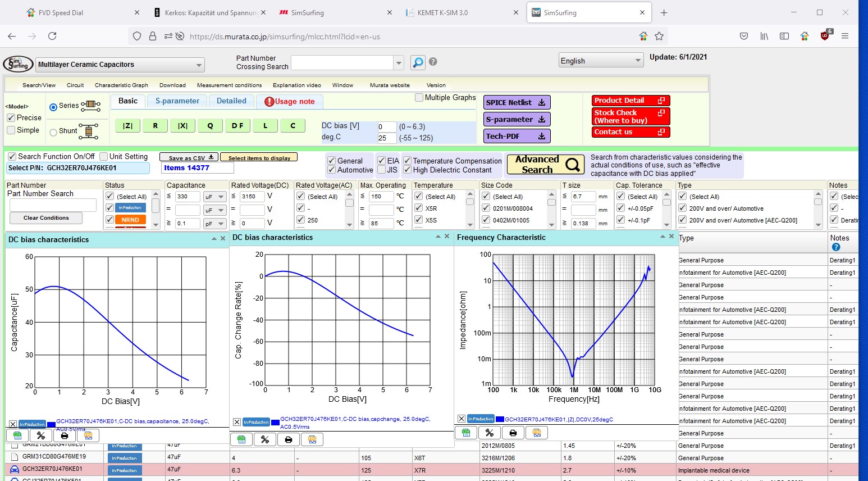Viewport: 868px width, 481px height.
Task: Switch to the Detailed tab
Action: [231, 101]
